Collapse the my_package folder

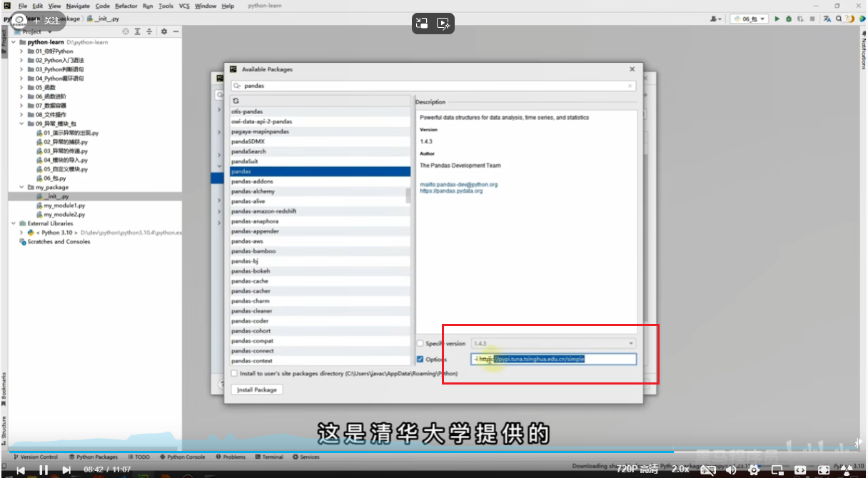(x=21, y=187)
